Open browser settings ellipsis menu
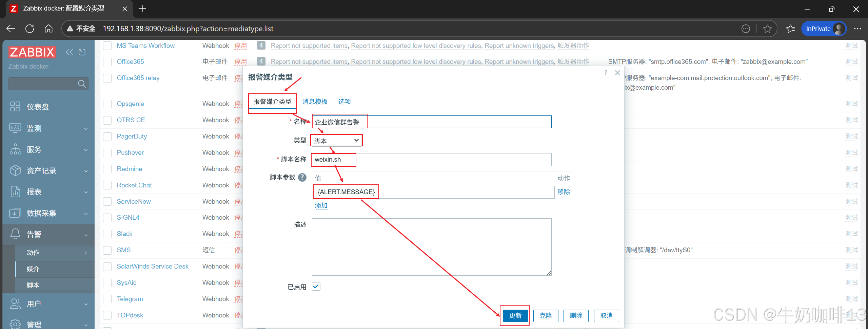 click(857, 29)
